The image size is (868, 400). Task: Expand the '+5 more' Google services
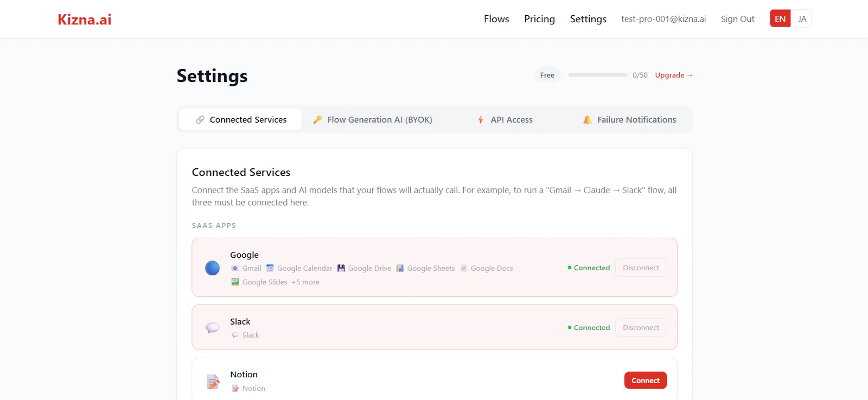pos(305,282)
